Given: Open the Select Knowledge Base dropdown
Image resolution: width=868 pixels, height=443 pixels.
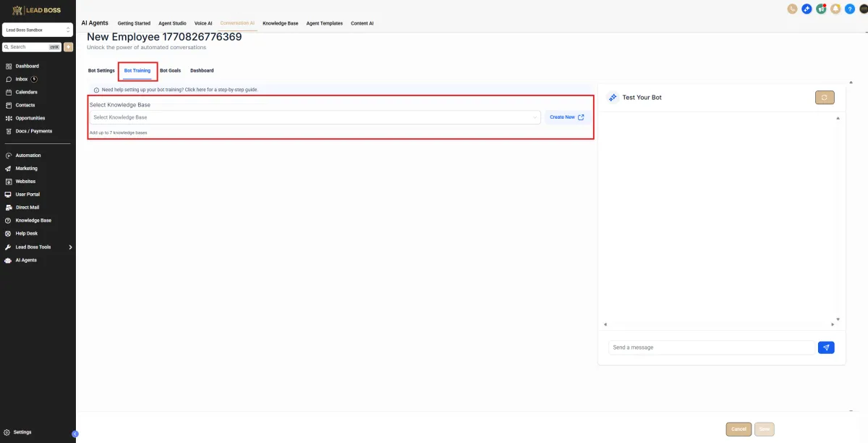Looking at the screenshot, I should (x=315, y=117).
